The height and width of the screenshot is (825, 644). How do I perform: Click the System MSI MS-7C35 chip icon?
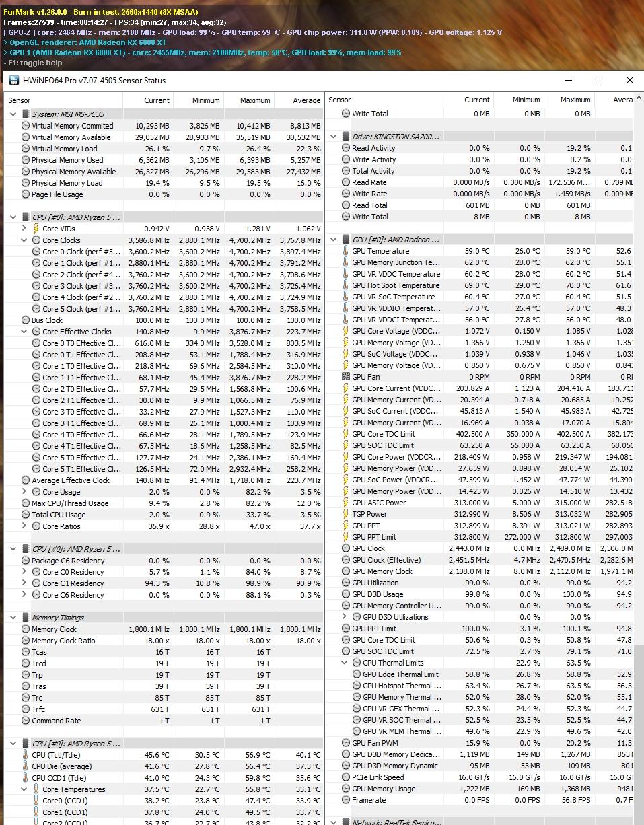tap(26, 114)
